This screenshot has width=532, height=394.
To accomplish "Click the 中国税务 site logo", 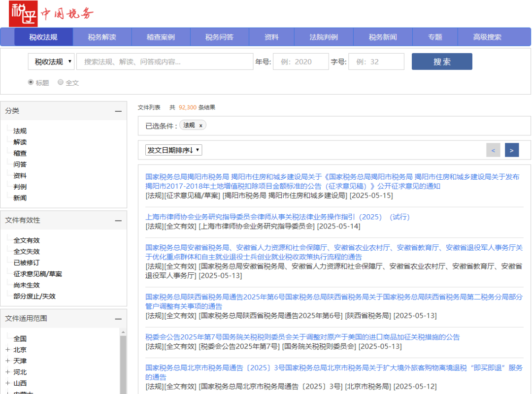I will (52, 14).
